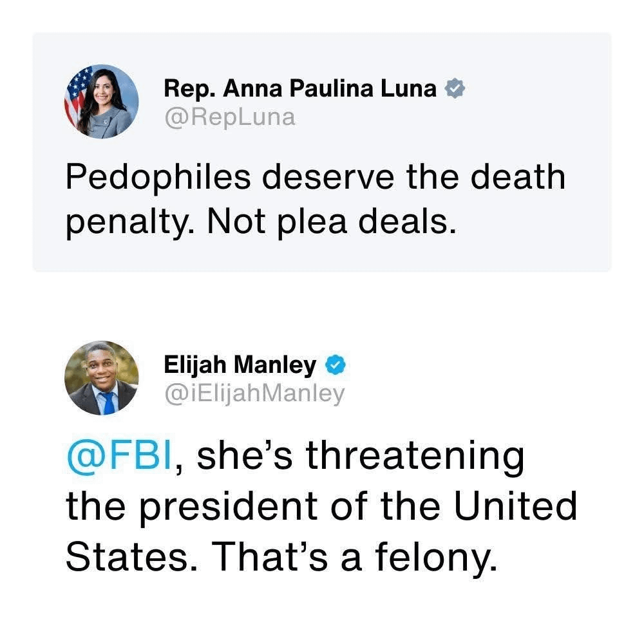Open the @RepLuna handle
This screenshot has width=644, height=644.
click(230, 117)
